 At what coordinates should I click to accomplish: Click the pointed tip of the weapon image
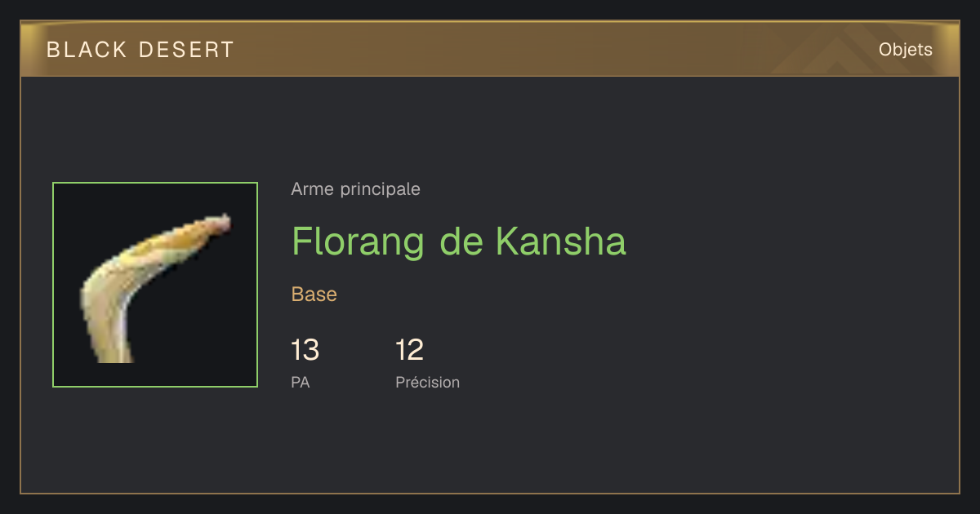[225, 221]
